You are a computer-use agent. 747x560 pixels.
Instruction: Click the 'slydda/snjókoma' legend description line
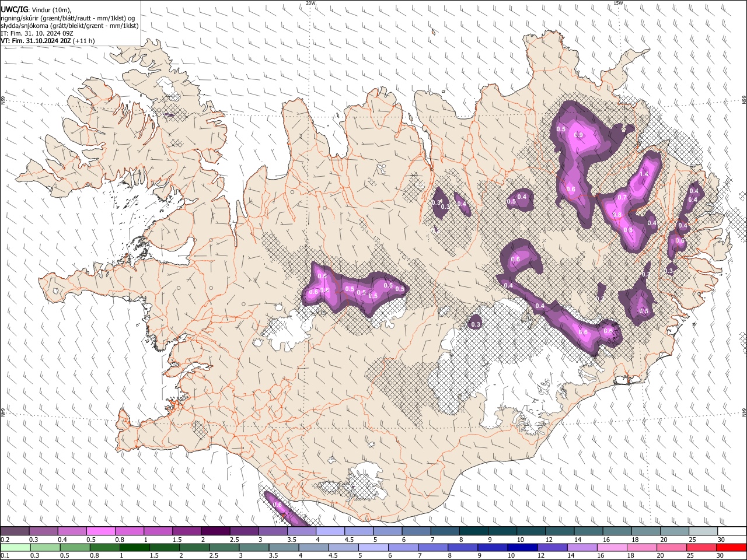click(69, 26)
